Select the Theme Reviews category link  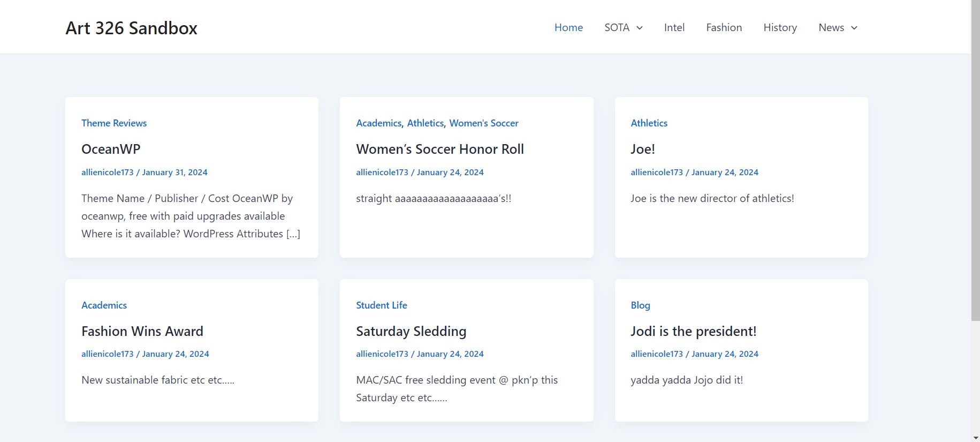click(x=114, y=123)
